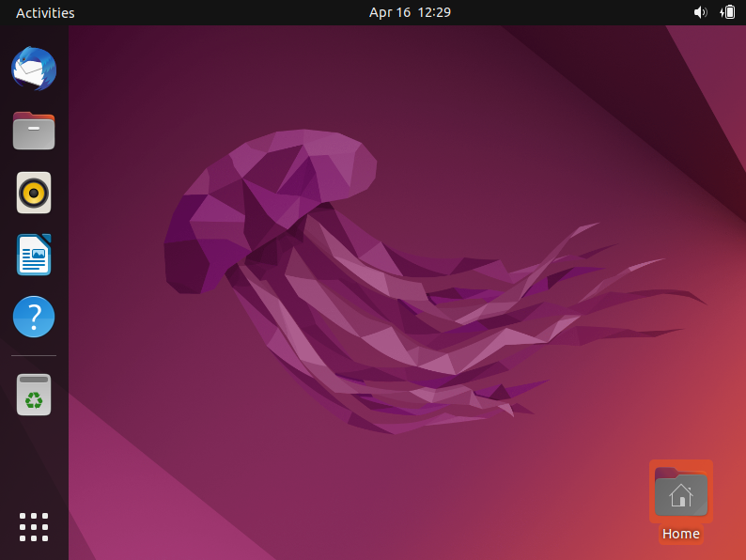746x560 pixels.
Task: Click the Home label under the folder
Action: coord(681,534)
